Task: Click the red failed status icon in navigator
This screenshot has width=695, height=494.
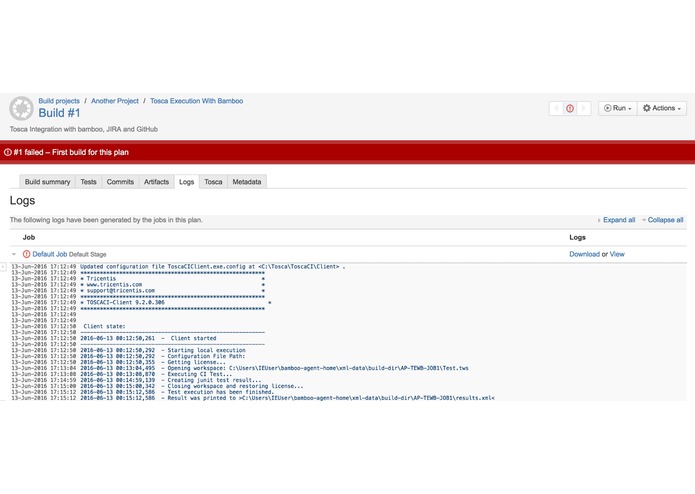Action: click(x=570, y=108)
